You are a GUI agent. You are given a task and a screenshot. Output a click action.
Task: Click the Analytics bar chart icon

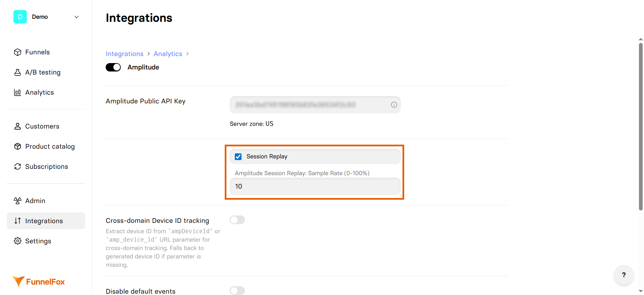18,92
